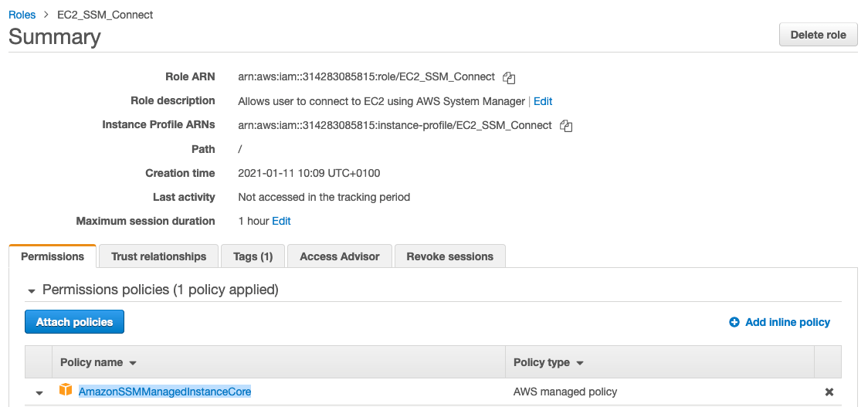
Task: Open the Tags (1) tab
Action: point(253,256)
